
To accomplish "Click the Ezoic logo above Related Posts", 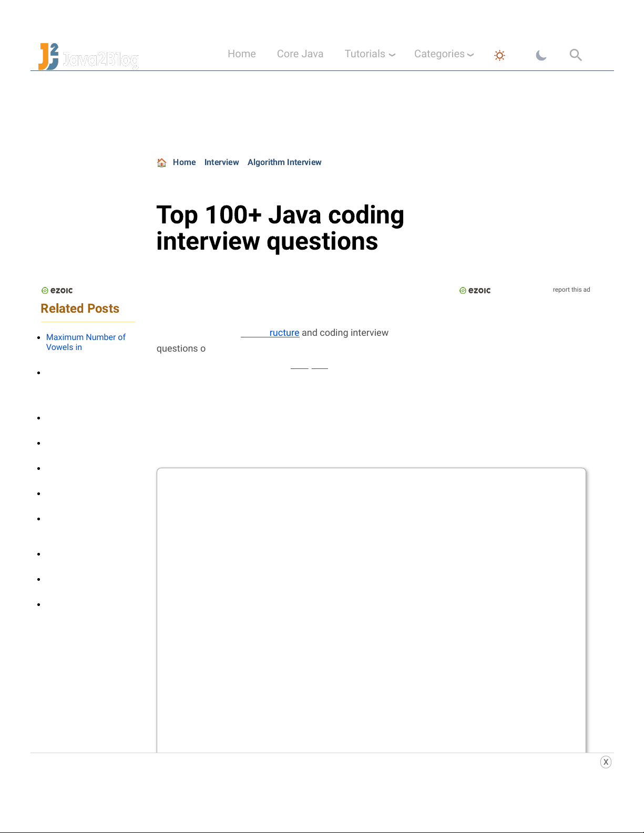I will tap(57, 291).
